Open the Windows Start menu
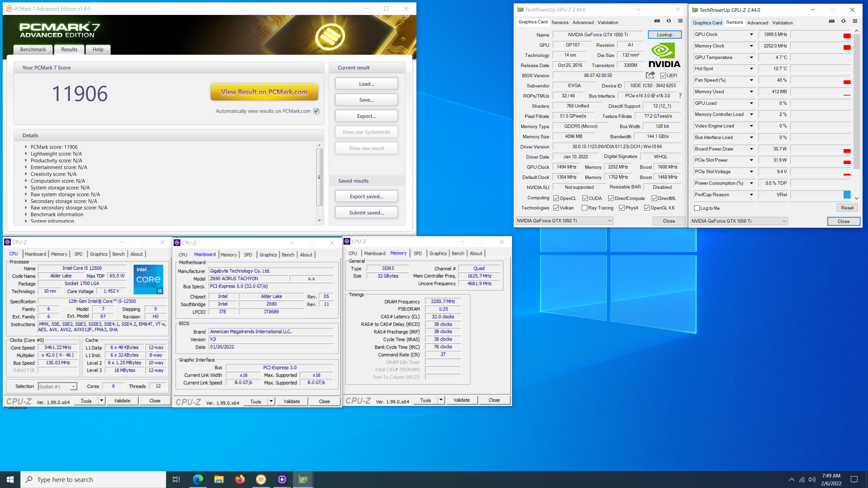The image size is (868, 488). tap(10, 480)
